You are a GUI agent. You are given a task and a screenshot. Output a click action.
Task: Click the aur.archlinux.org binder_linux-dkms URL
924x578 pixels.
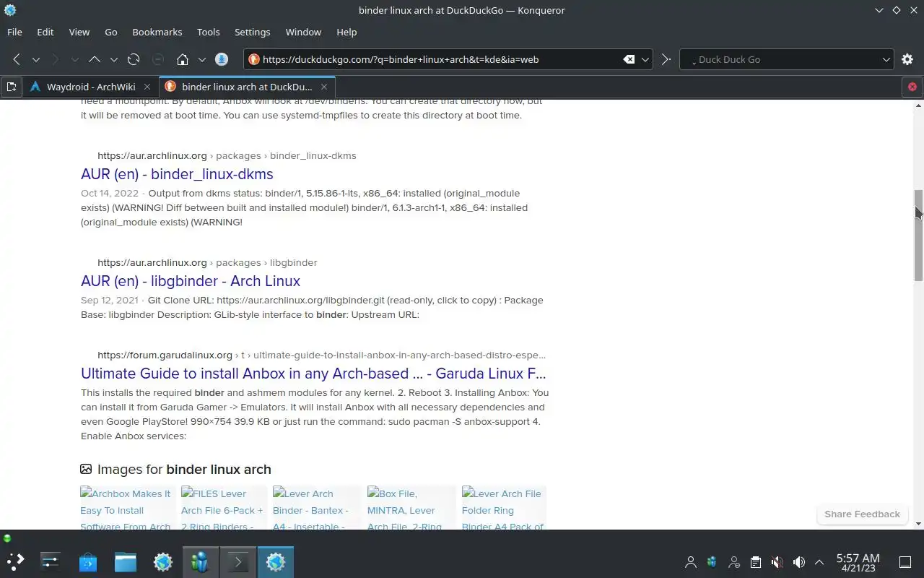pos(227,155)
